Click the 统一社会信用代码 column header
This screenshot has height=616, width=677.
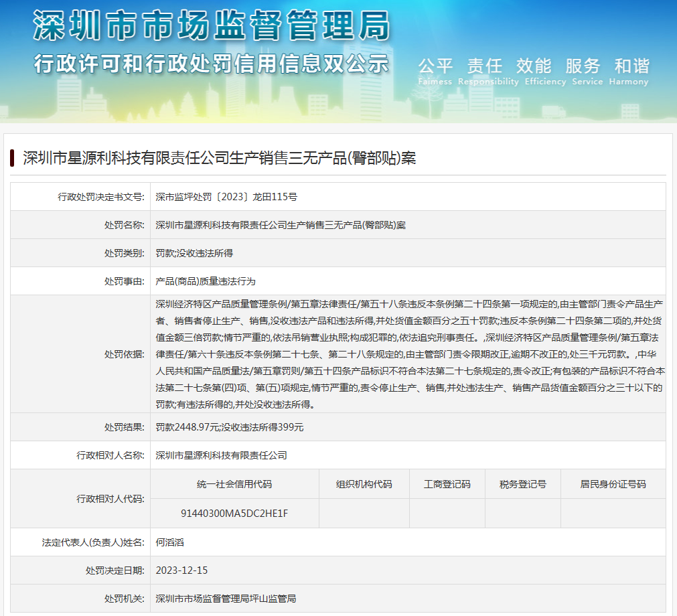coord(234,484)
